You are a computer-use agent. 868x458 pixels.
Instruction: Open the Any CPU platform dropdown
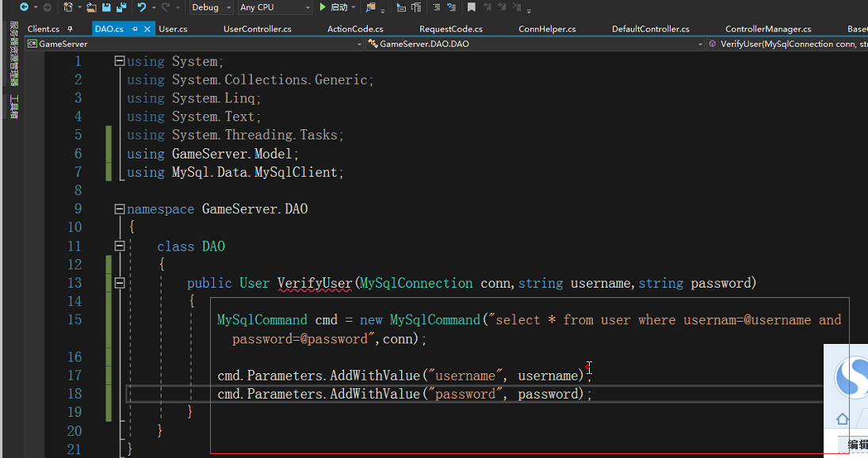[274, 7]
